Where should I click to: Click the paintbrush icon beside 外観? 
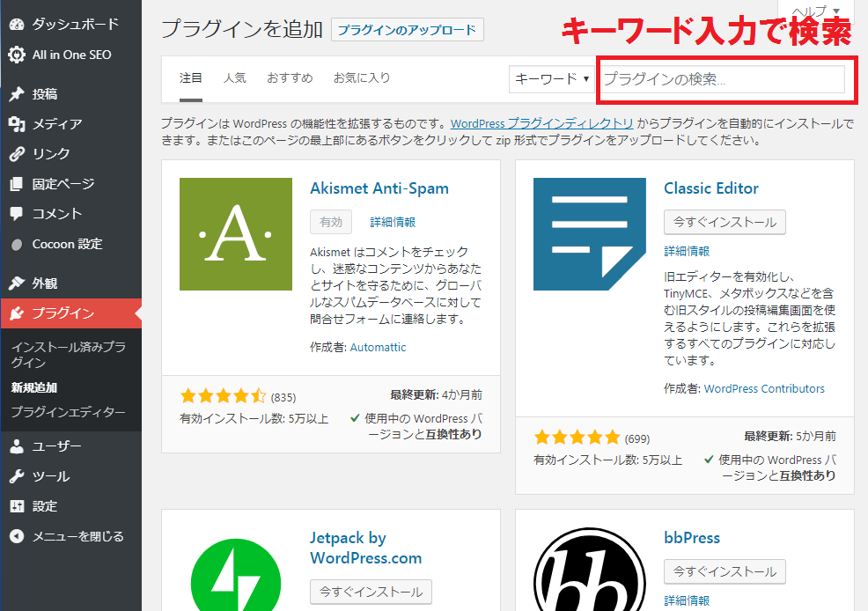pos(17,283)
